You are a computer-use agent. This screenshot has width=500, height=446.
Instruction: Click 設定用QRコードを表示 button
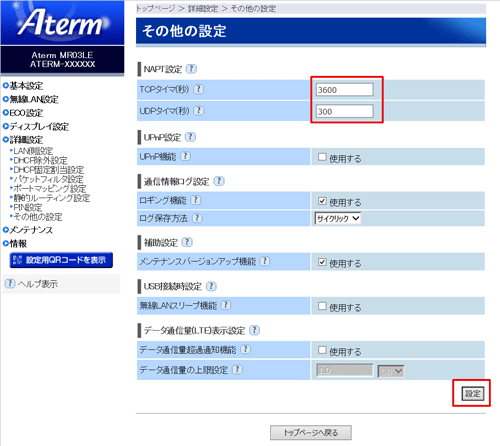61,260
